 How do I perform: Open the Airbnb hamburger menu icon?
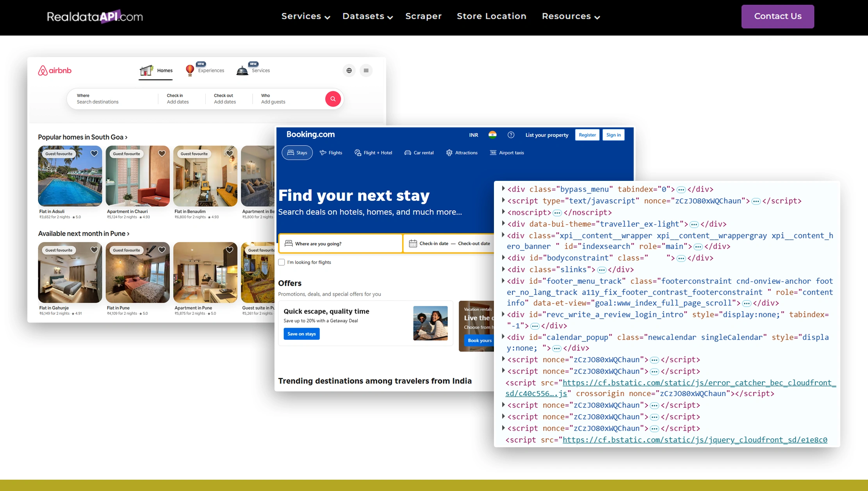(366, 71)
